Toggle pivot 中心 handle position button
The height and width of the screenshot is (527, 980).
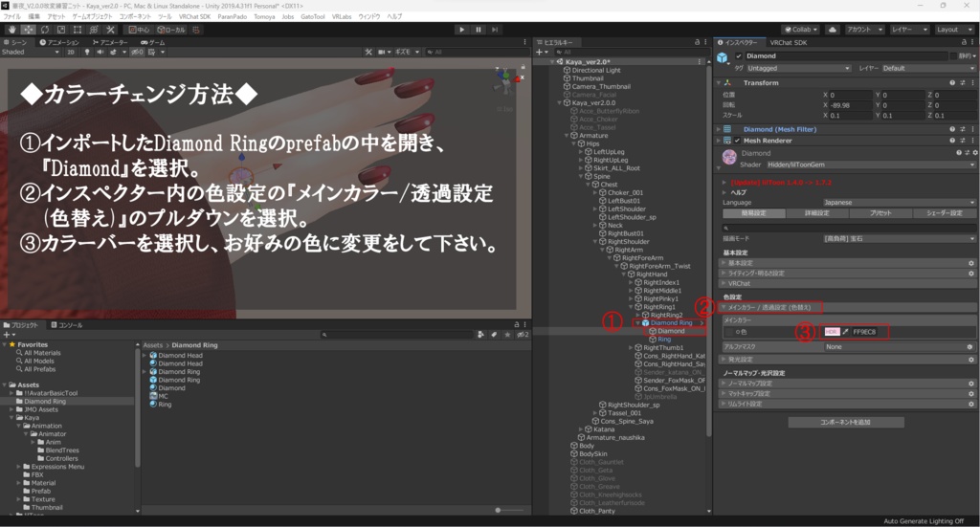click(x=139, y=30)
